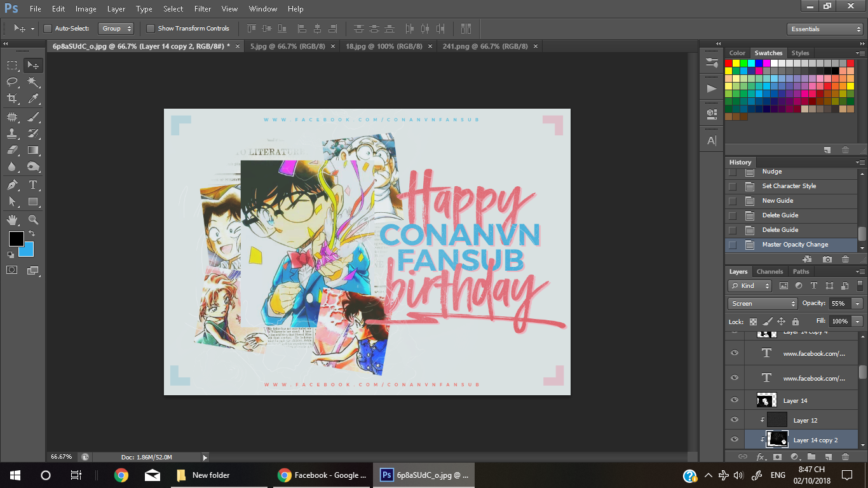Toggle layer filtering on/off switch
868x488 pixels.
coord(858,285)
